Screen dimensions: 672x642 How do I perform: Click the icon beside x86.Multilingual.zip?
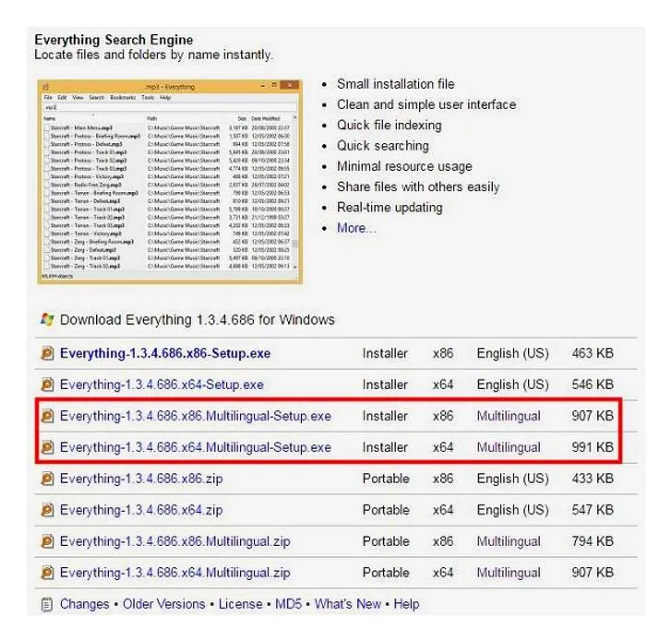(47, 541)
